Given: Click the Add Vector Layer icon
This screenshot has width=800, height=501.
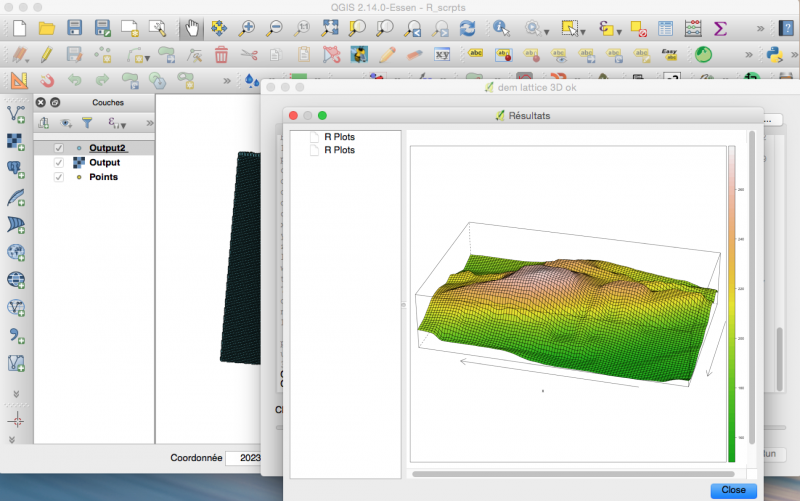Looking at the screenshot, I should coord(16,115).
